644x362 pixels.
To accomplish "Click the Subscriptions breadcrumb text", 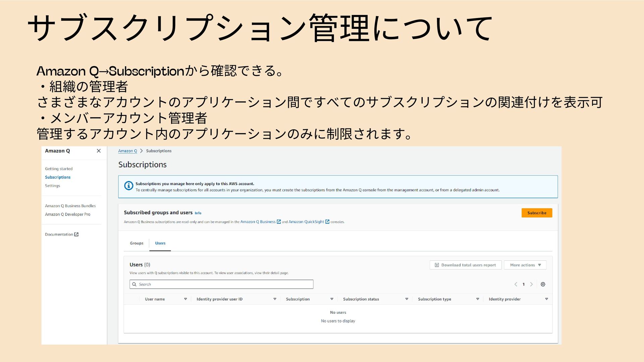I will pos(159,151).
